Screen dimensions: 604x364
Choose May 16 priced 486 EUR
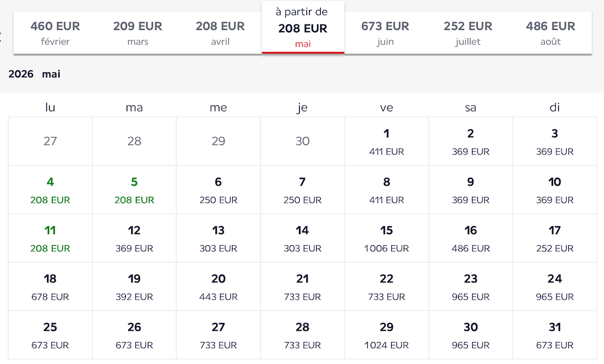[x=471, y=239]
